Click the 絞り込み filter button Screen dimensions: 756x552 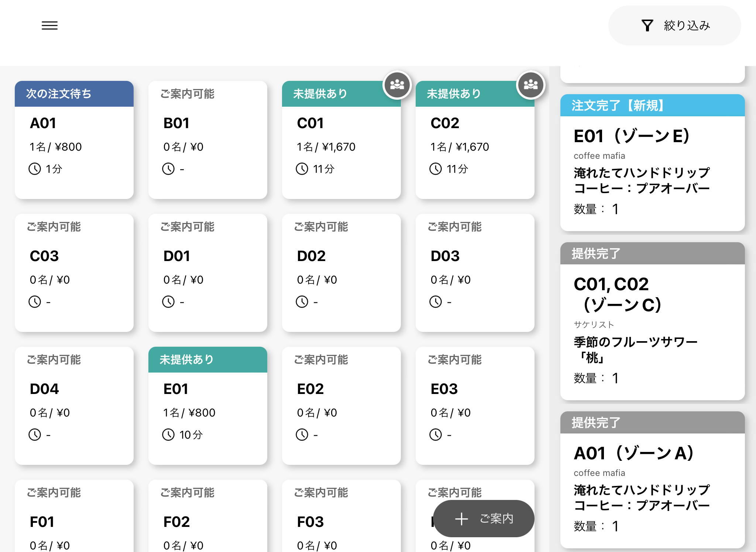pos(674,25)
